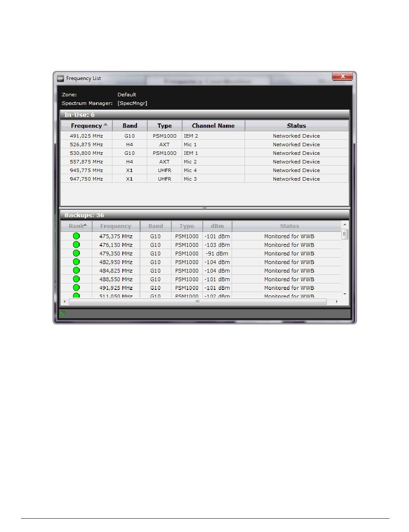Close the Frequency List window
This screenshot has height=532, width=409.
[343, 77]
